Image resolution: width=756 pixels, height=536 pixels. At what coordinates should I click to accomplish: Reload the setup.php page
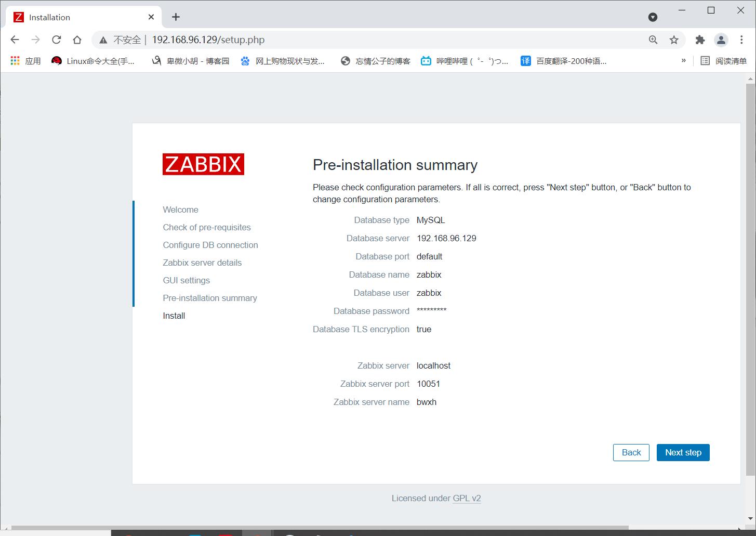(x=57, y=40)
